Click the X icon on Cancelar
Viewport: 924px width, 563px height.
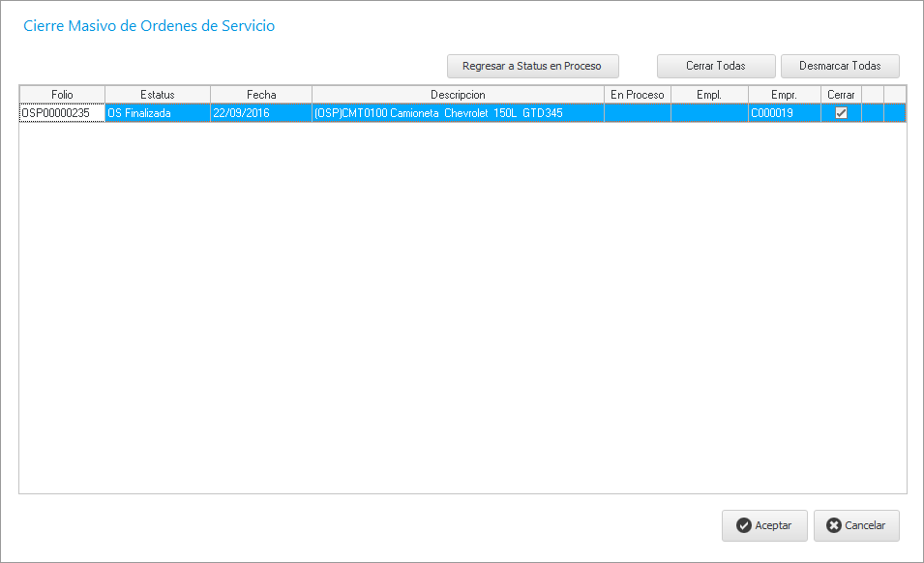click(x=833, y=525)
